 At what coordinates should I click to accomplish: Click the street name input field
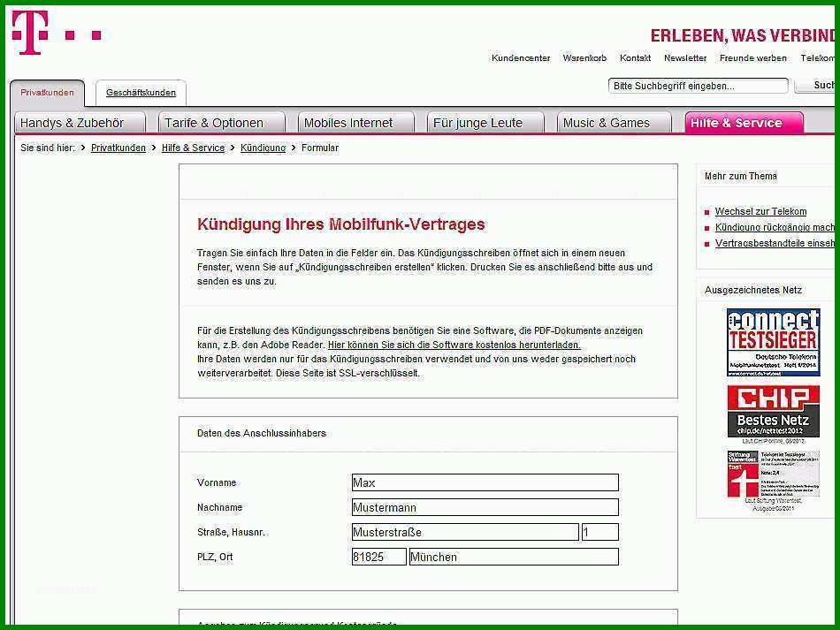(465, 532)
